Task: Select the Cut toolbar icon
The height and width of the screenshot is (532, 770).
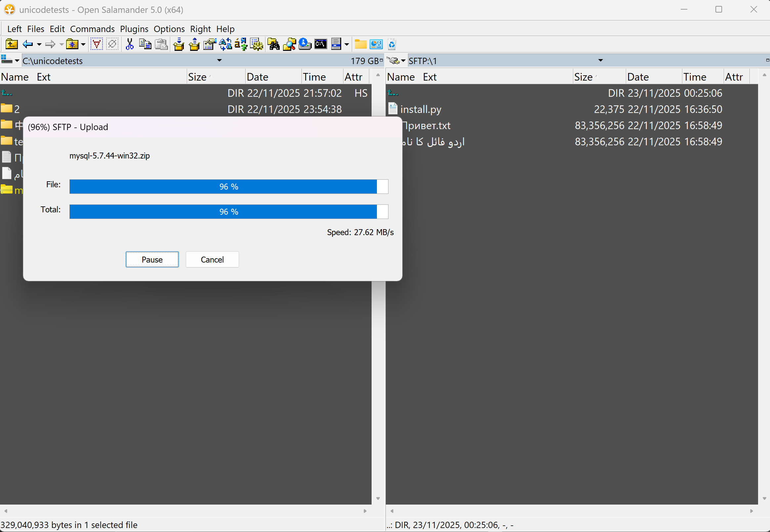Action: [129, 44]
